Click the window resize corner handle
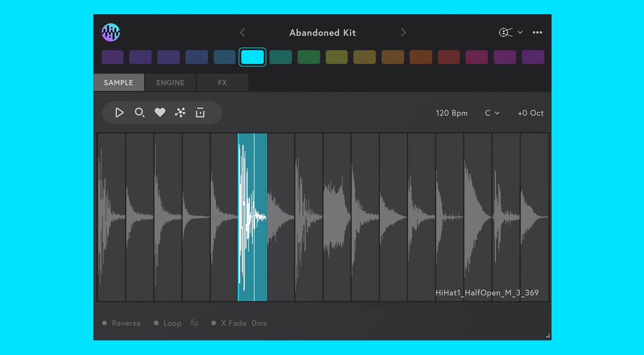This screenshot has width=644, height=355. point(547,336)
